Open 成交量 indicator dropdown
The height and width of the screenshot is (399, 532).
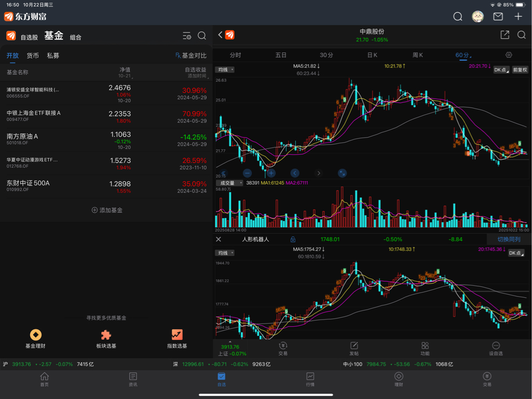tap(229, 183)
